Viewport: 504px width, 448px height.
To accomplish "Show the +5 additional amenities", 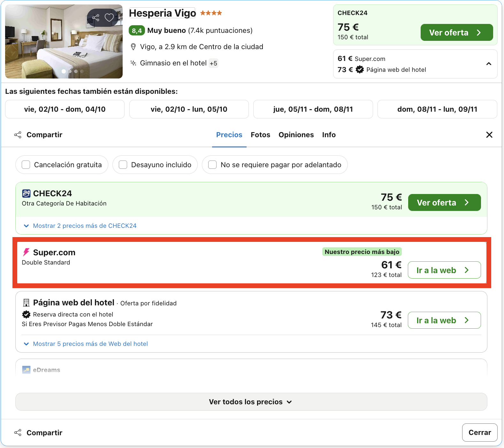I will point(213,63).
